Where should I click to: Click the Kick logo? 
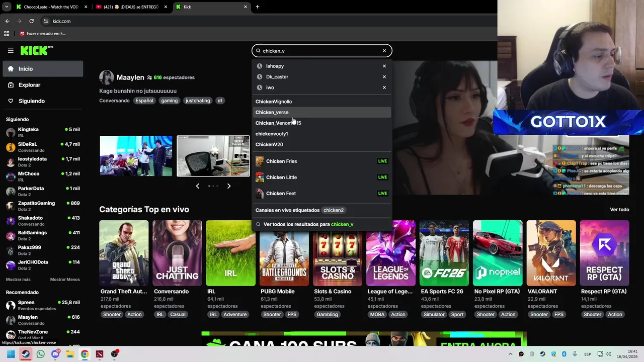click(37, 50)
